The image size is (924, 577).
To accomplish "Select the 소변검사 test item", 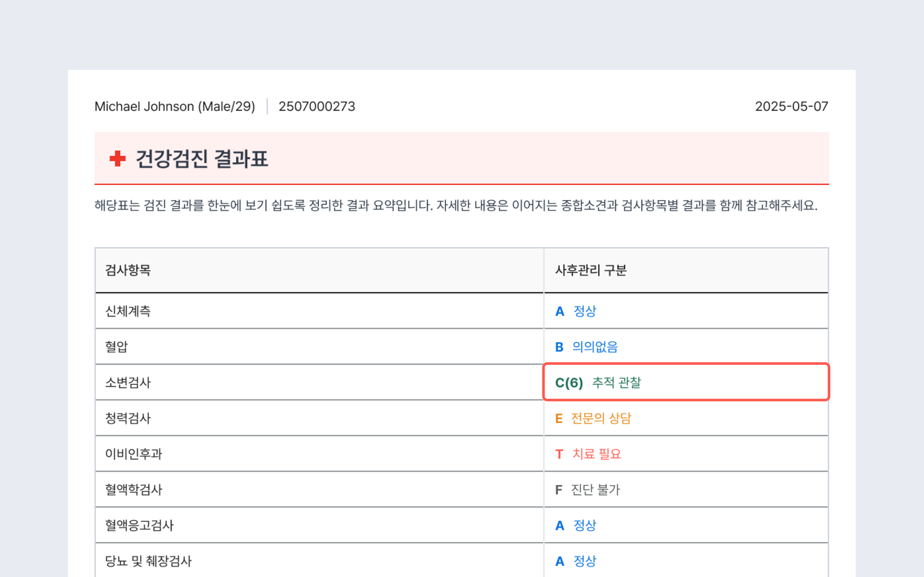I will click(128, 382).
